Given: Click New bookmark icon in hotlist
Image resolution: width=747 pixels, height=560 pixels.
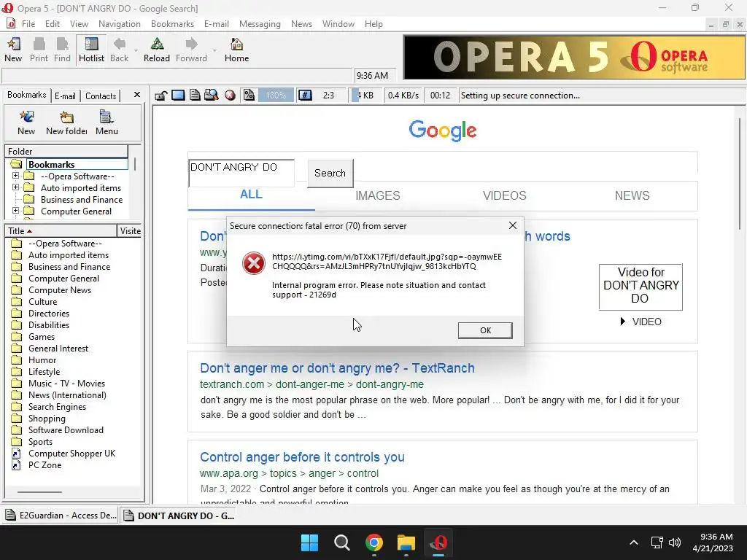Looking at the screenshot, I should pos(26,122).
